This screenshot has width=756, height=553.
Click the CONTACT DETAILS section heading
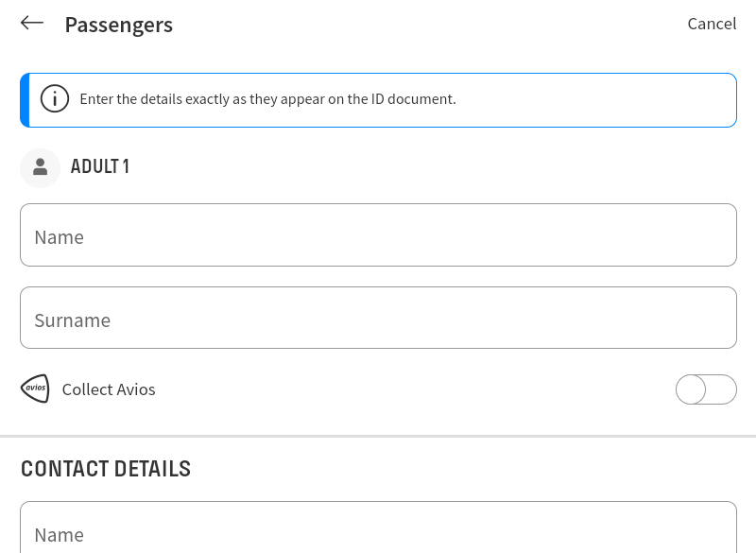pyautogui.click(x=106, y=469)
